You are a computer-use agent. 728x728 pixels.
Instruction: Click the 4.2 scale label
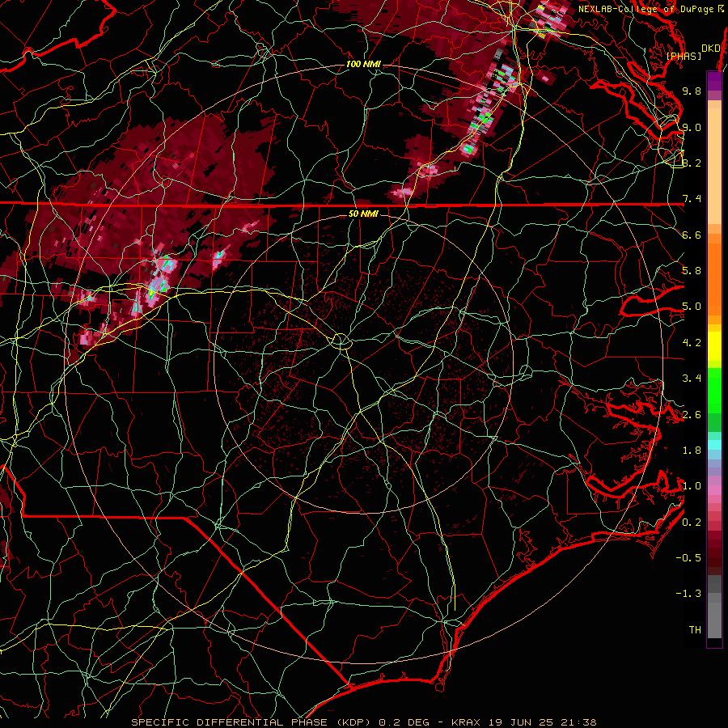click(x=692, y=343)
